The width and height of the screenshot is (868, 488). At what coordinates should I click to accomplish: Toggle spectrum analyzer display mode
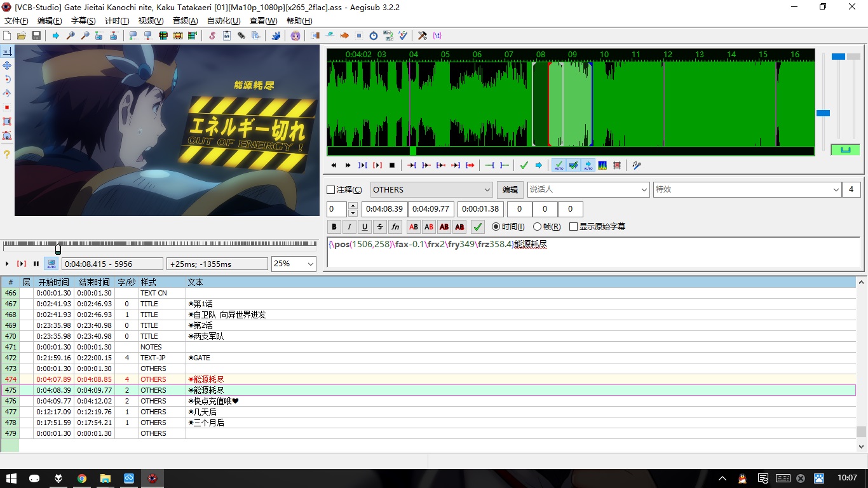pyautogui.click(x=602, y=165)
